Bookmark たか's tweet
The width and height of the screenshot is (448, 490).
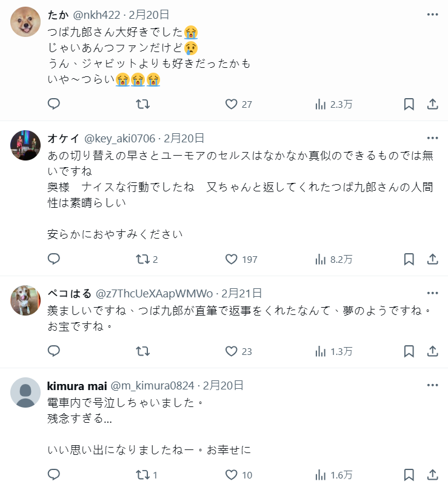(409, 104)
